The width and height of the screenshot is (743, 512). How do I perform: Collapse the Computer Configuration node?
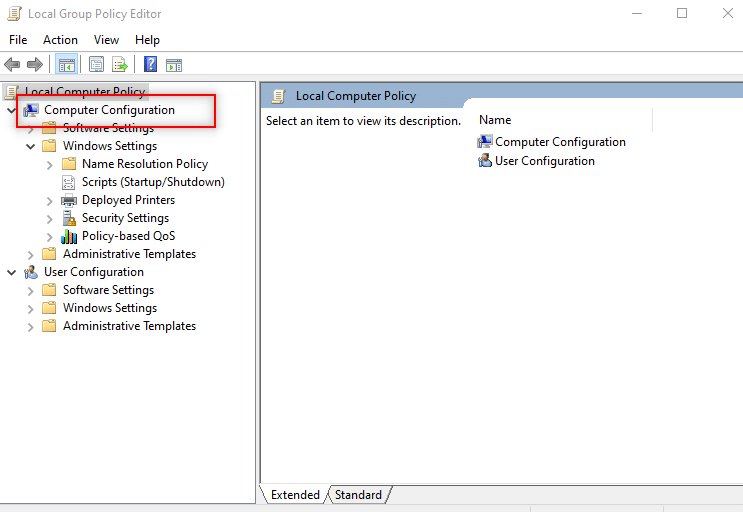[12, 110]
